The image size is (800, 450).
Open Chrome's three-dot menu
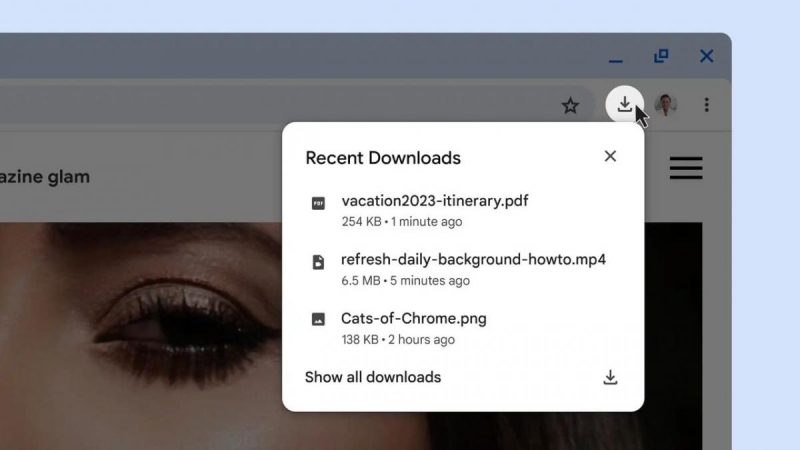707,105
